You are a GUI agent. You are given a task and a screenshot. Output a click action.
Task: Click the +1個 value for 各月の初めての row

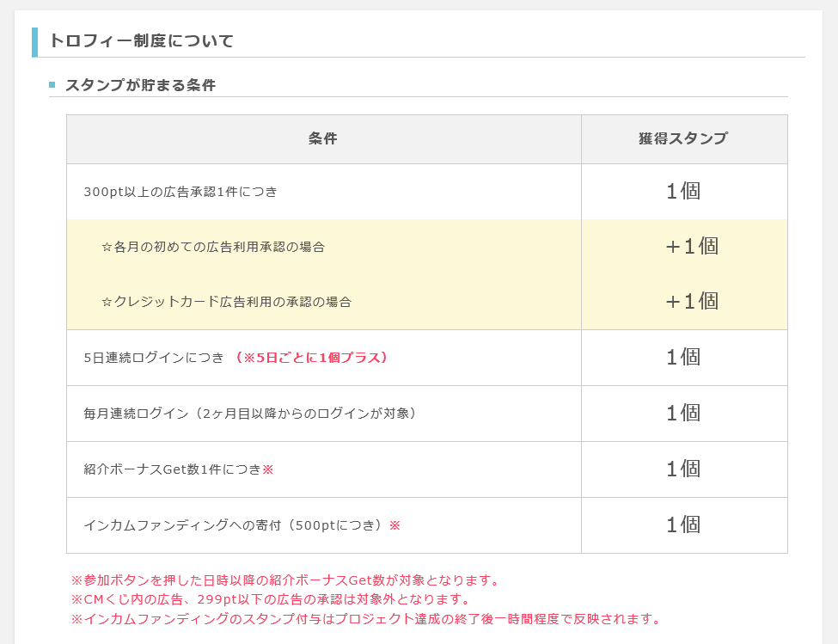point(692,247)
